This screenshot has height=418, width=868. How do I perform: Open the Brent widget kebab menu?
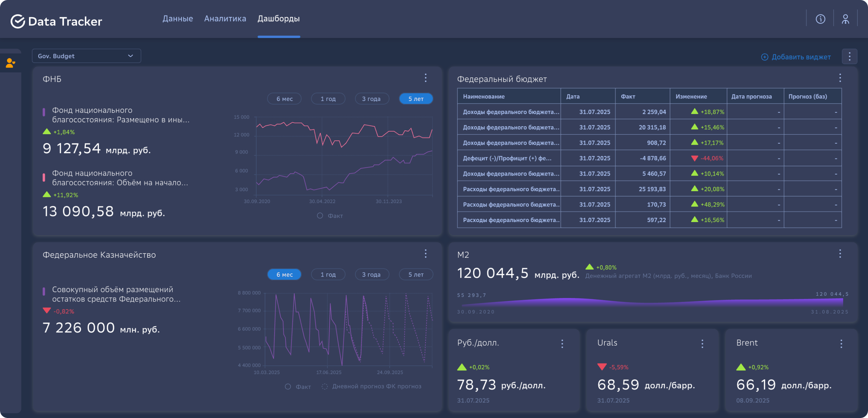pyautogui.click(x=841, y=343)
